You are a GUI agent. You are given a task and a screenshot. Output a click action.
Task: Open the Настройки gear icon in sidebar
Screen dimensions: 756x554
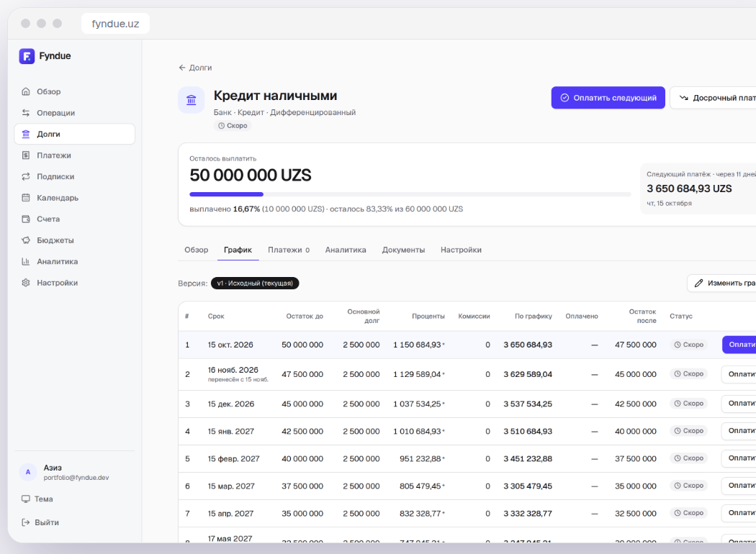26,283
